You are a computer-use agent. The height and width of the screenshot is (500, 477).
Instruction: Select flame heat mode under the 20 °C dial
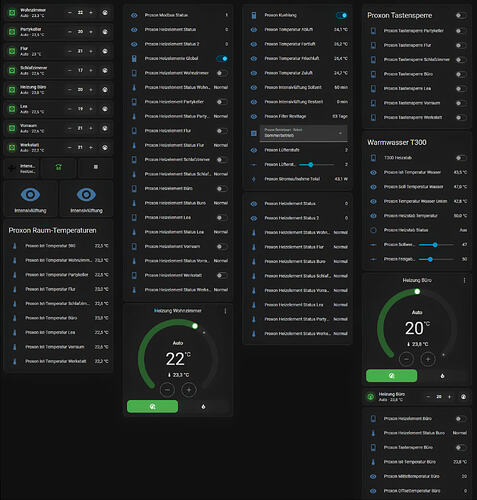coord(443,376)
